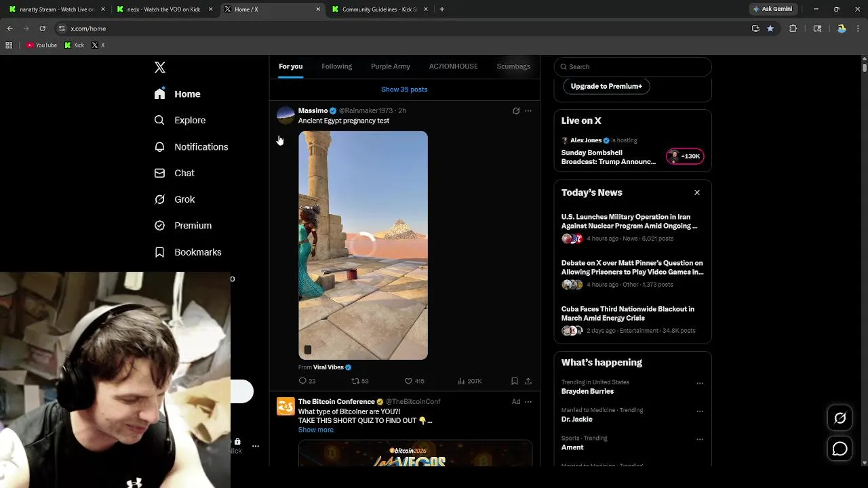868x488 pixels.
Task: Open account menu three dots at sidebar bottom
Action: (256, 446)
